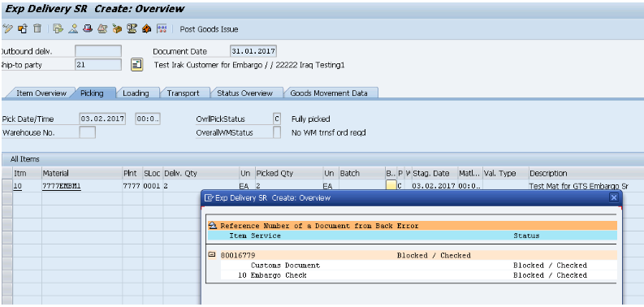Click the ship-to party address details icon
Screen dimensions: 644x307
click(136, 65)
